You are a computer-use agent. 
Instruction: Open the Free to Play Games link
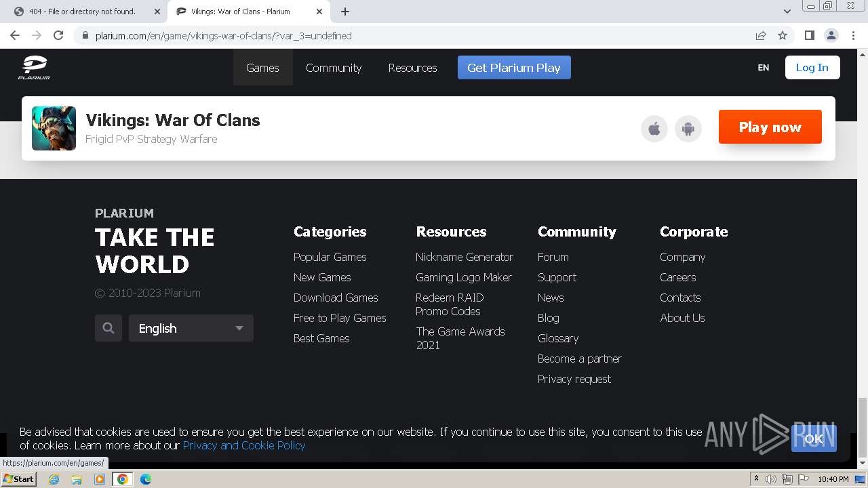point(340,318)
